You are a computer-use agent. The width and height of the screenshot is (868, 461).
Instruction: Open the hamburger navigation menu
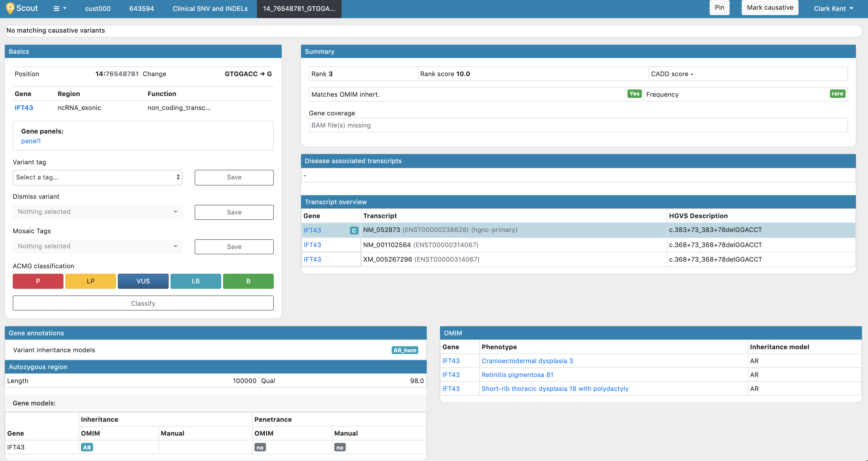coord(60,8)
